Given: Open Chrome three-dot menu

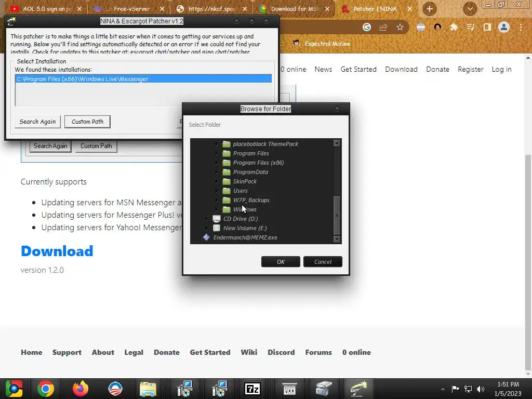Looking at the screenshot, I should pos(521,27).
